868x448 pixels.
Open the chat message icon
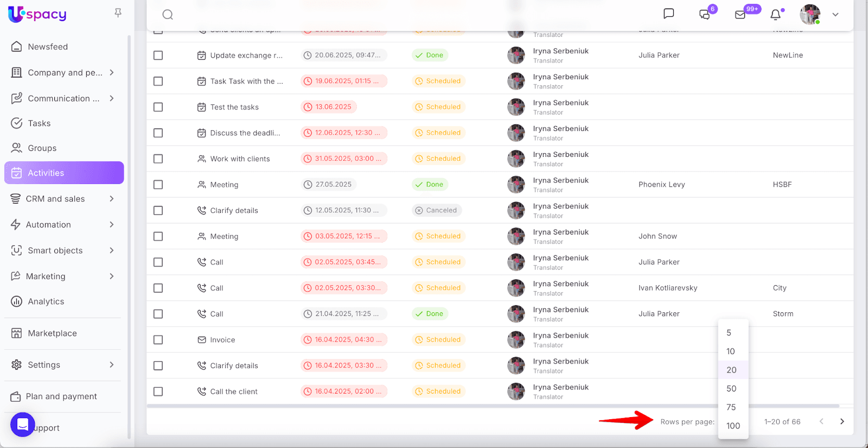point(669,14)
